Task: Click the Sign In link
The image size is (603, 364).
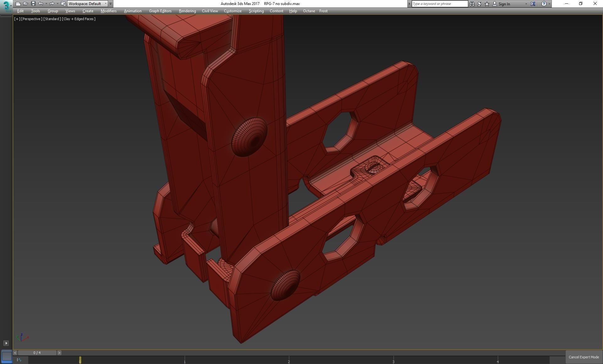Action: pyautogui.click(x=504, y=4)
